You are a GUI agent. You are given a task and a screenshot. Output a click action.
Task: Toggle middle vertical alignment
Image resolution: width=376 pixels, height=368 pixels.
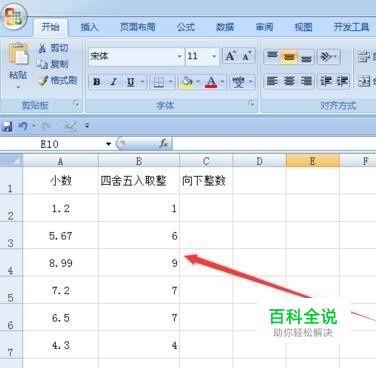click(289, 57)
